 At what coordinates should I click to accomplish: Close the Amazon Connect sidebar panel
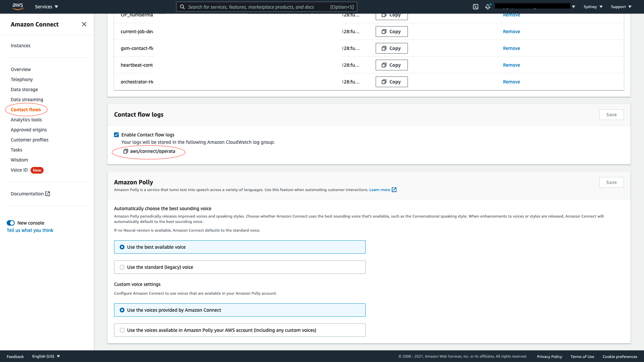(x=84, y=24)
